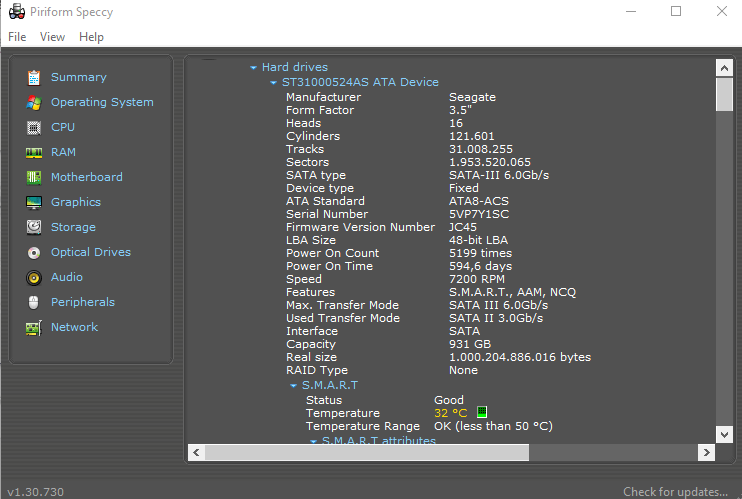Click the RAM module icon

tap(34, 152)
